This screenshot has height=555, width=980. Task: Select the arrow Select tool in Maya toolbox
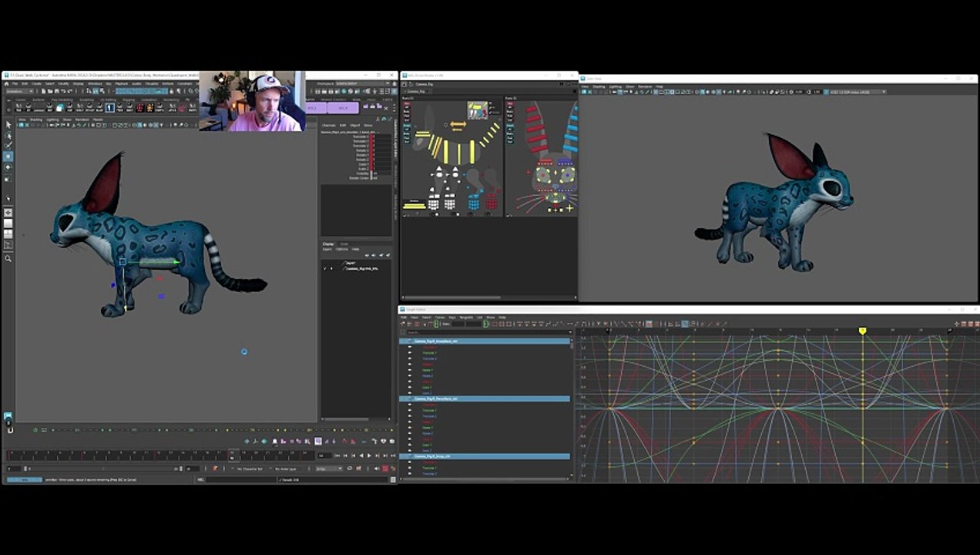(x=8, y=125)
